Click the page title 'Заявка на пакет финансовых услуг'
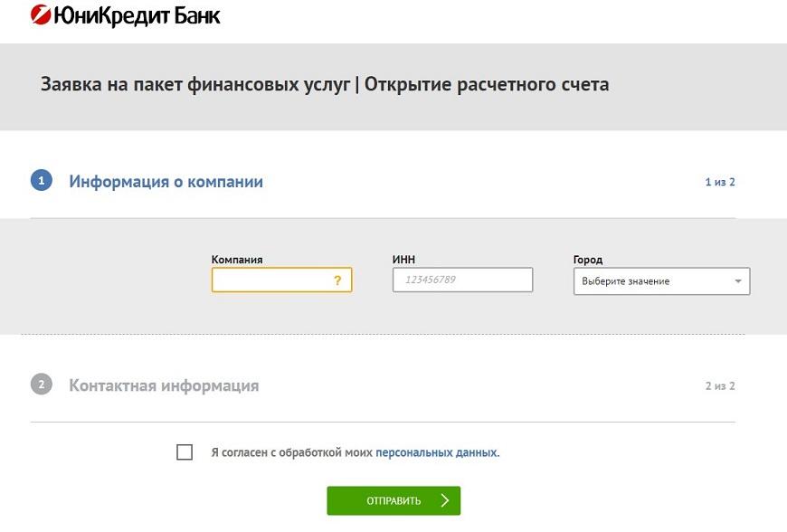The width and height of the screenshot is (787, 532). [195, 84]
